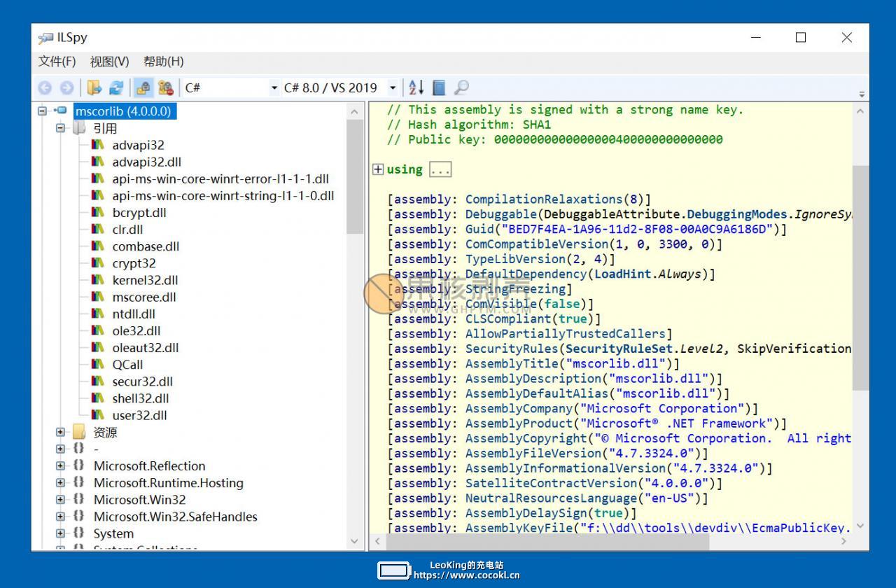
Task: Open the 视图(V) menu
Action: point(110,62)
